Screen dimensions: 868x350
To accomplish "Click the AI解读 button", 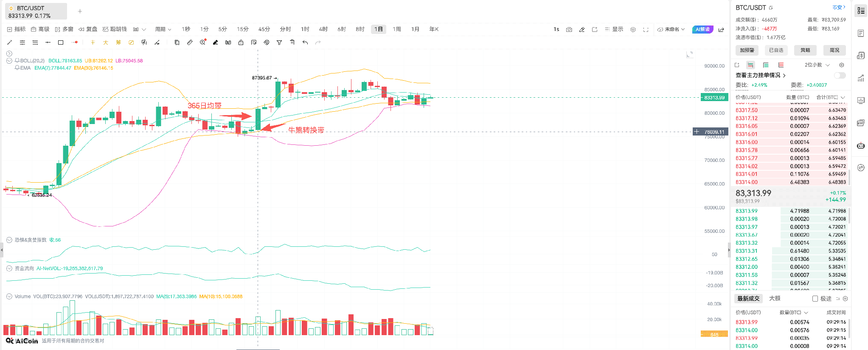I will coord(702,29).
